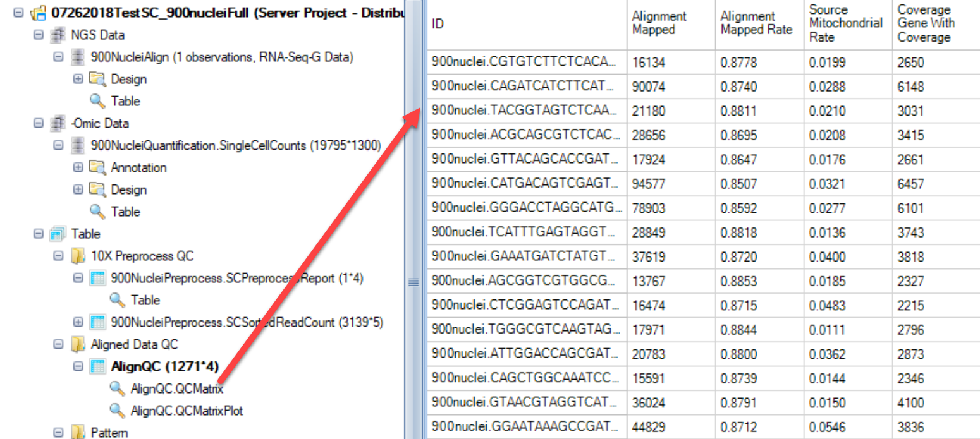Collapse the Aligned Data QC folder
The image size is (980, 439).
coord(58,344)
